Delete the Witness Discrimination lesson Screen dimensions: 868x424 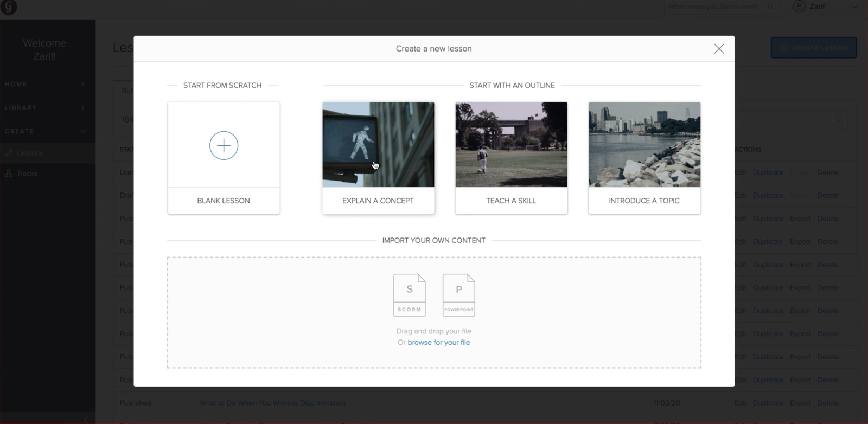(x=828, y=403)
